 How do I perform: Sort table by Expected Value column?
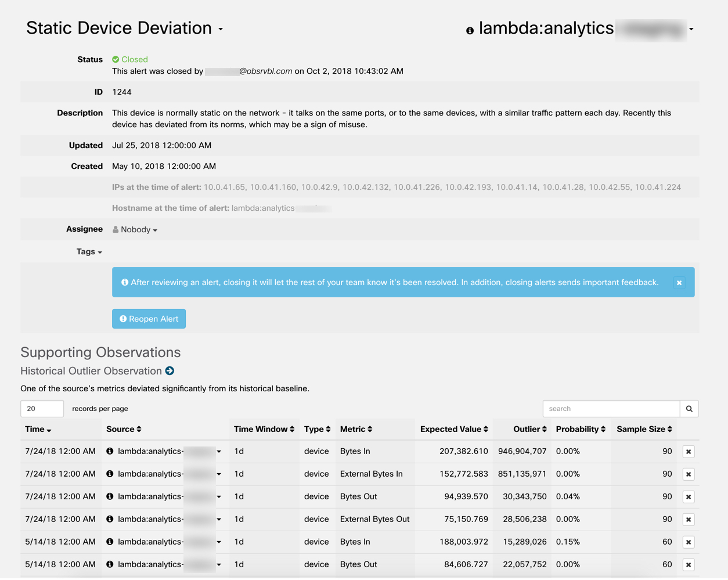(454, 430)
